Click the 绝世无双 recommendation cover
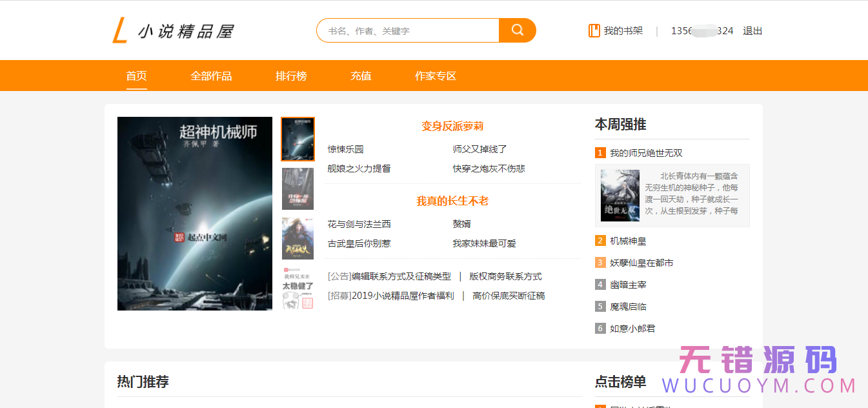This screenshot has height=408, width=868. pos(620,195)
